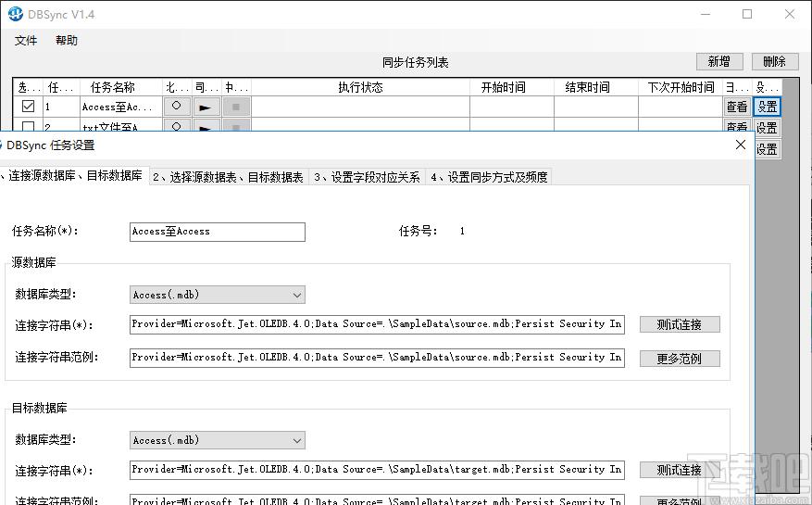Click the 结束时间 column header
This screenshot has width=812, height=505.
[595, 87]
